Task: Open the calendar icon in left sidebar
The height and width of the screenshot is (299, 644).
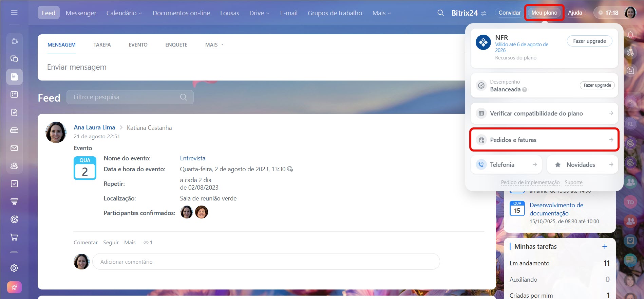Action: (14, 94)
